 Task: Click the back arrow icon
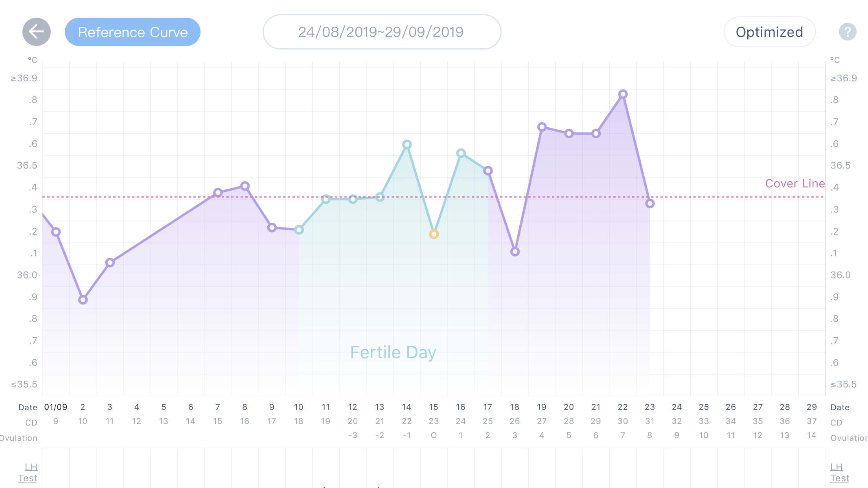point(36,32)
